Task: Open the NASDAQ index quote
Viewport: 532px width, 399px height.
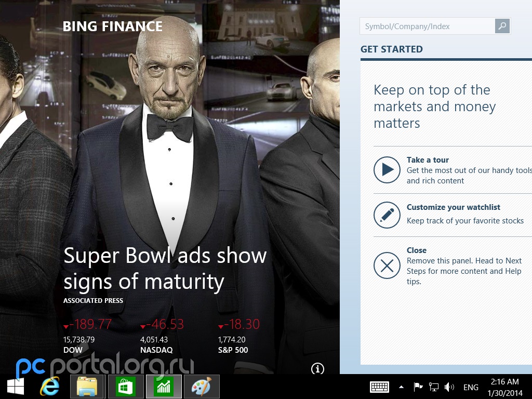Action: [162, 337]
